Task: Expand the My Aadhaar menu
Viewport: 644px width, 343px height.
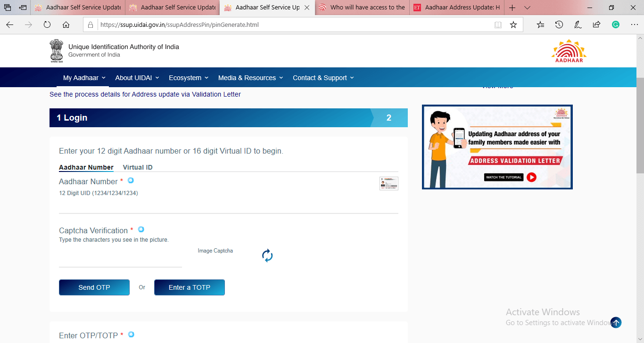Action: click(84, 78)
